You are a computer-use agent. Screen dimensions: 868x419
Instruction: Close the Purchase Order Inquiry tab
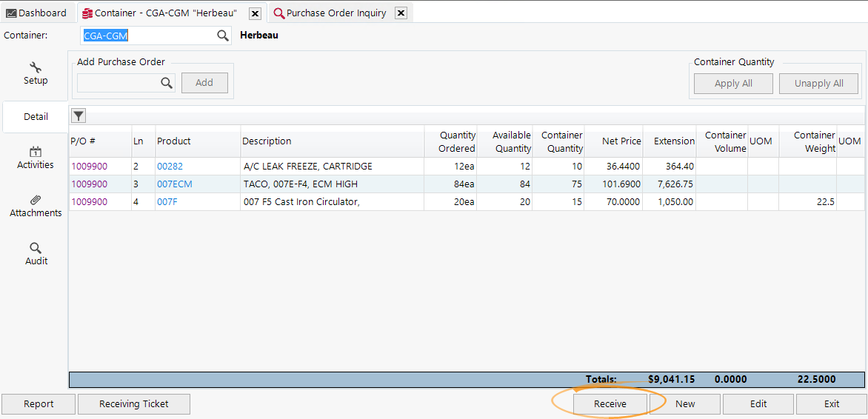click(401, 13)
